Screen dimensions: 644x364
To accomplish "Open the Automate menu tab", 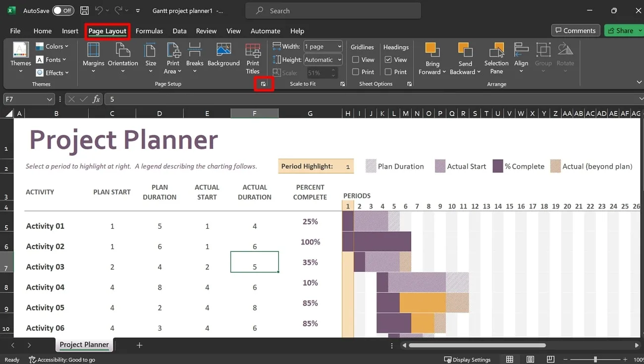I will [265, 31].
